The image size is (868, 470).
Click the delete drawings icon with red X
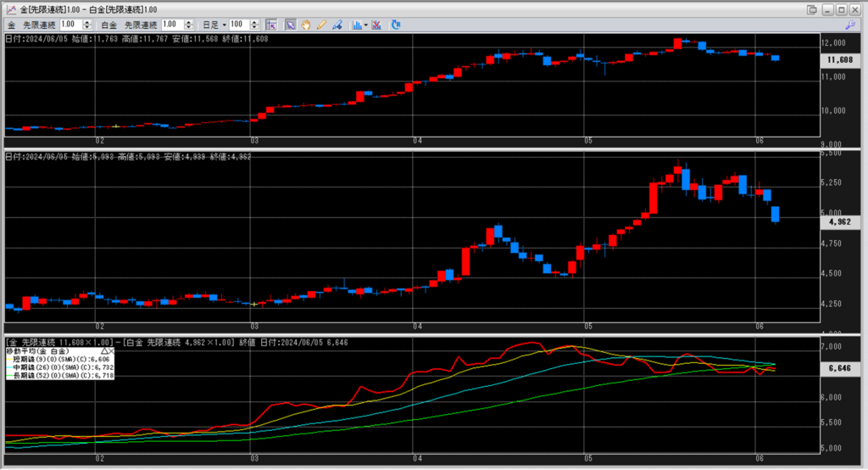pyautogui.click(x=376, y=25)
